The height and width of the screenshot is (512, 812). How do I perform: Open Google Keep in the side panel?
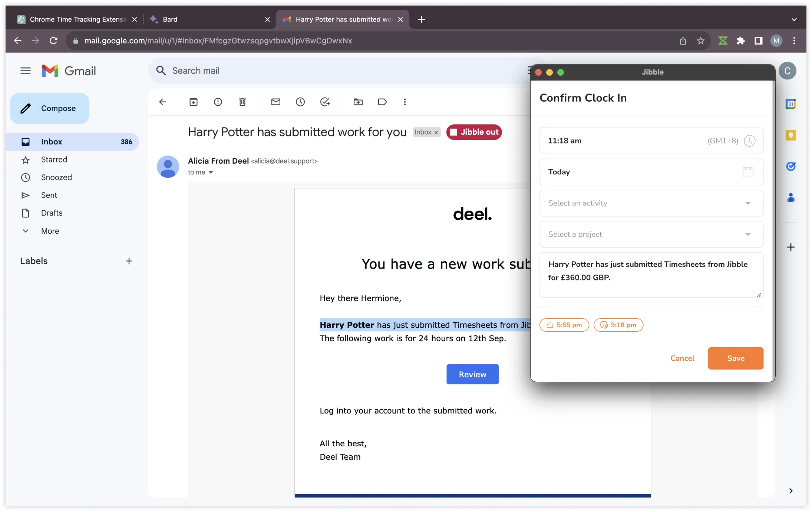[x=791, y=135]
